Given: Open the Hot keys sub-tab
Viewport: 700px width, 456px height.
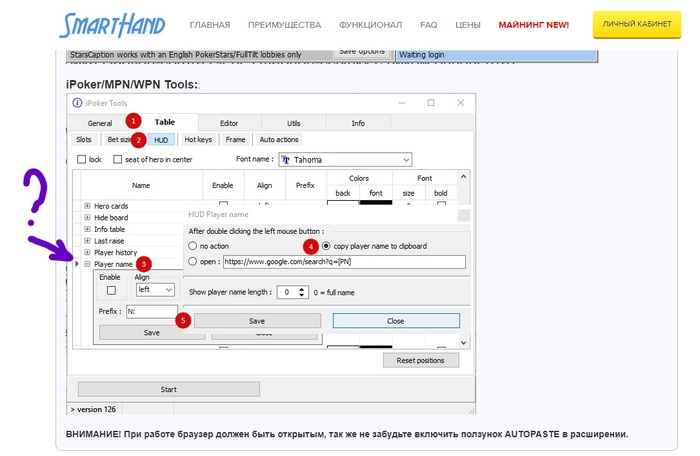Looking at the screenshot, I should point(198,139).
